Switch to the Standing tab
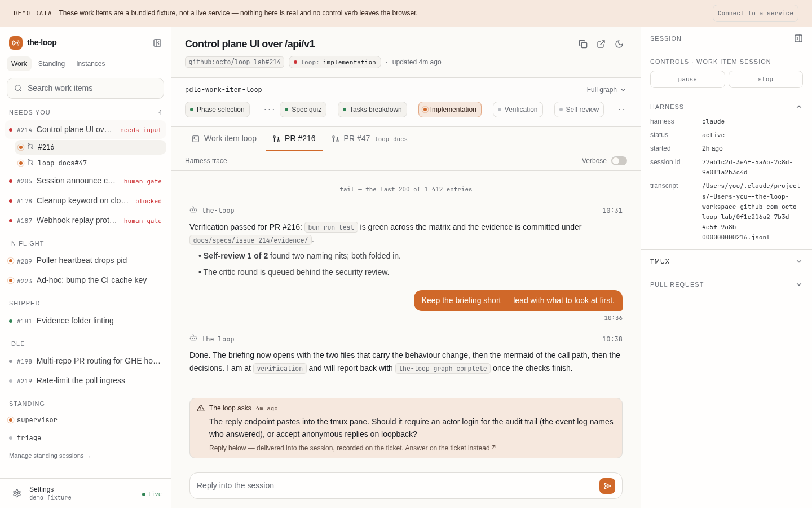 point(51,64)
